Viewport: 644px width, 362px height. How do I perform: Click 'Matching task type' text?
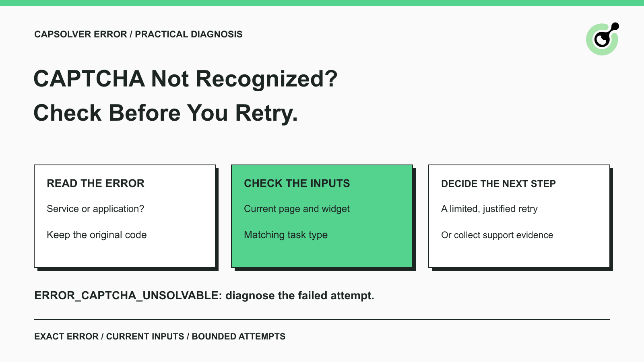click(x=286, y=234)
